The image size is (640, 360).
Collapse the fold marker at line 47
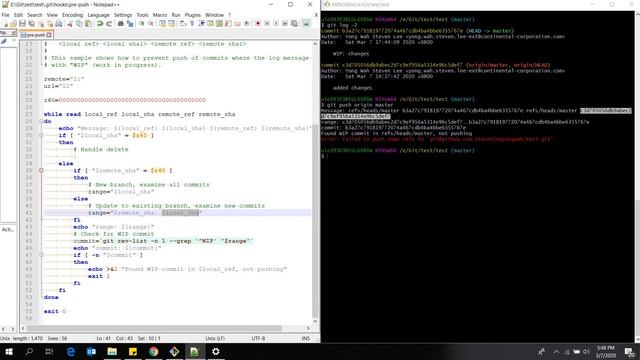pyautogui.click(x=41, y=255)
